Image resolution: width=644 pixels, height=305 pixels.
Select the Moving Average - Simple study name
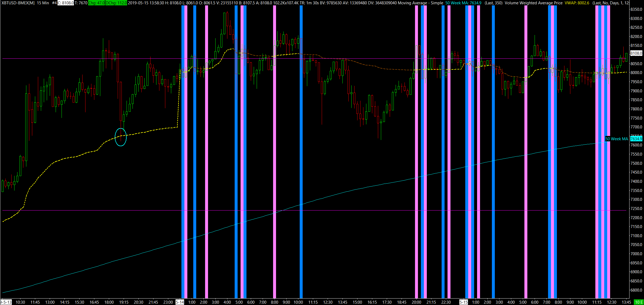(420, 3)
